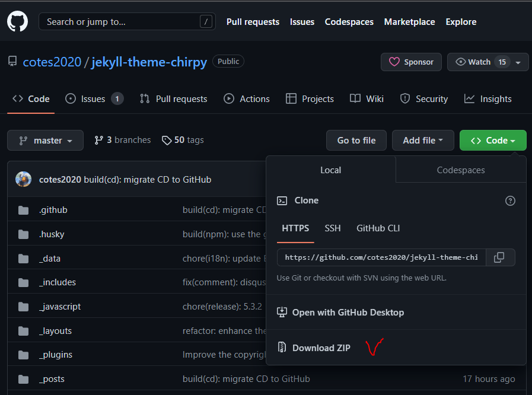This screenshot has width=532, height=395.
Task: Select the SSH clone option
Action: click(333, 228)
